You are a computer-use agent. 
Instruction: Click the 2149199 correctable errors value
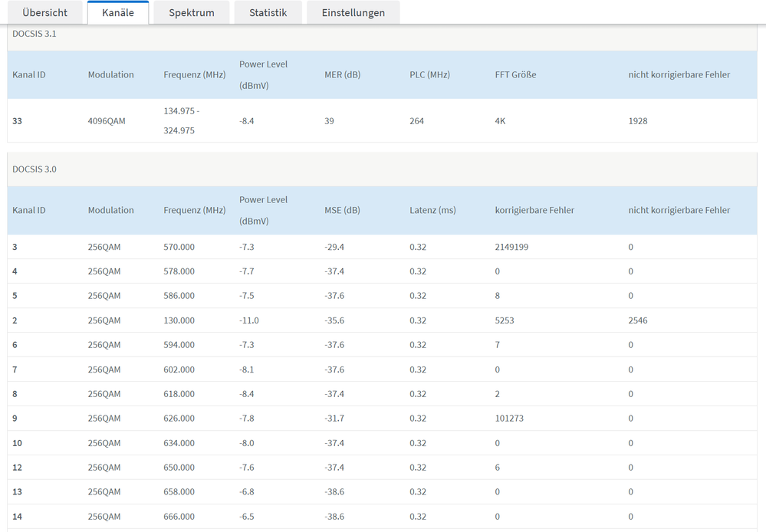point(511,247)
